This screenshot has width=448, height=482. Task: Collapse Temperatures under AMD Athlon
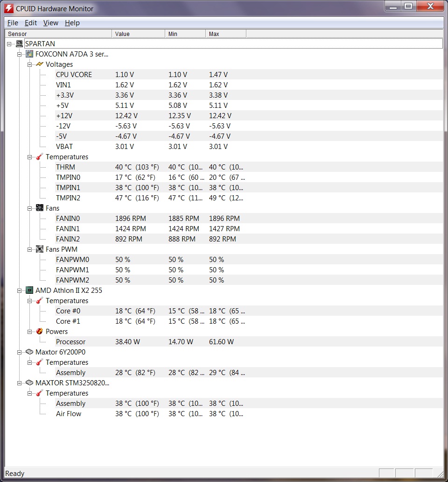pos(29,301)
